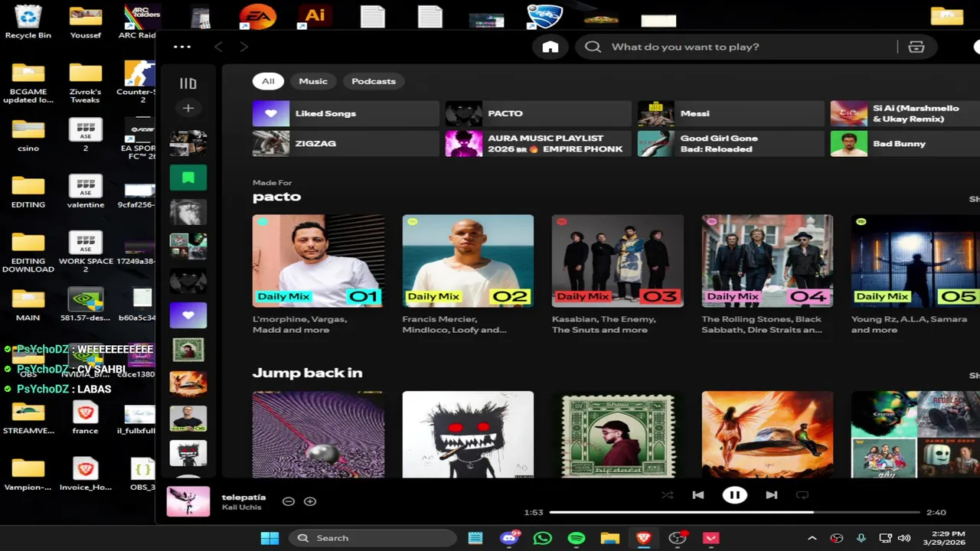This screenshot has width=980, height=551.
Task: Open Good Girl Gone Bad: Reloaded tile
Action: (x=730, y=143)
